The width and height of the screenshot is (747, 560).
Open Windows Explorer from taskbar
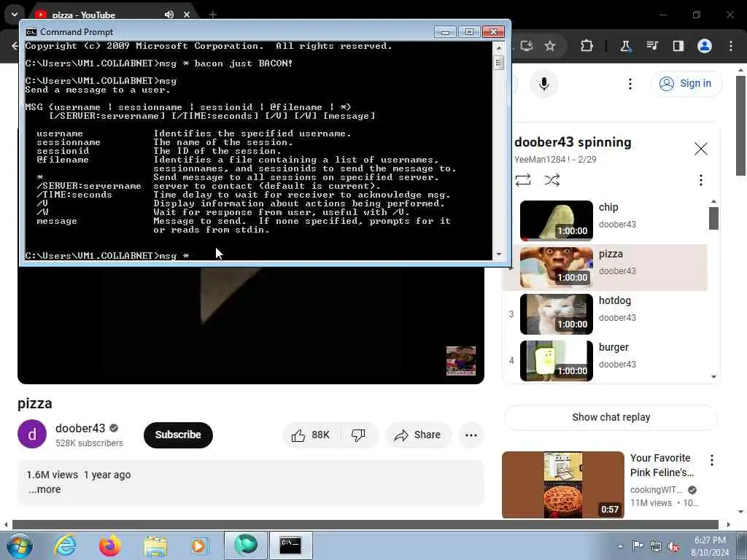(x=155, y=545)
